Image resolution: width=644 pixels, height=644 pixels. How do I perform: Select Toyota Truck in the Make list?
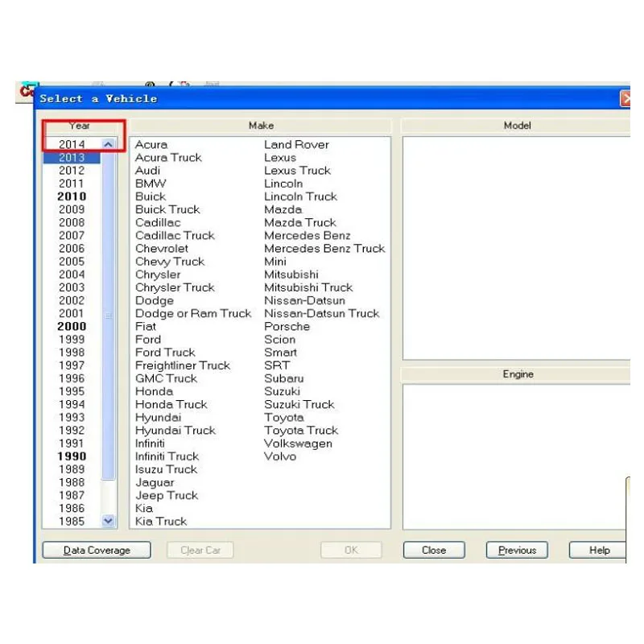301,431
